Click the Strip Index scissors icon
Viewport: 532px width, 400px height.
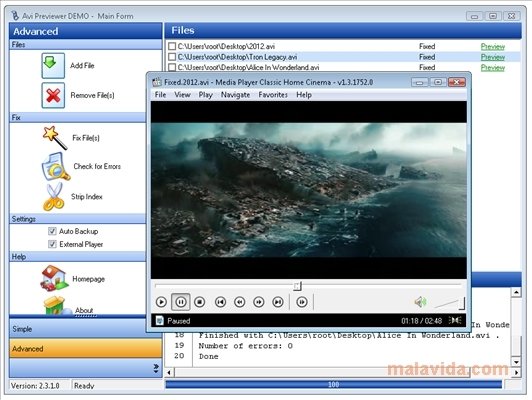point(54,196)
